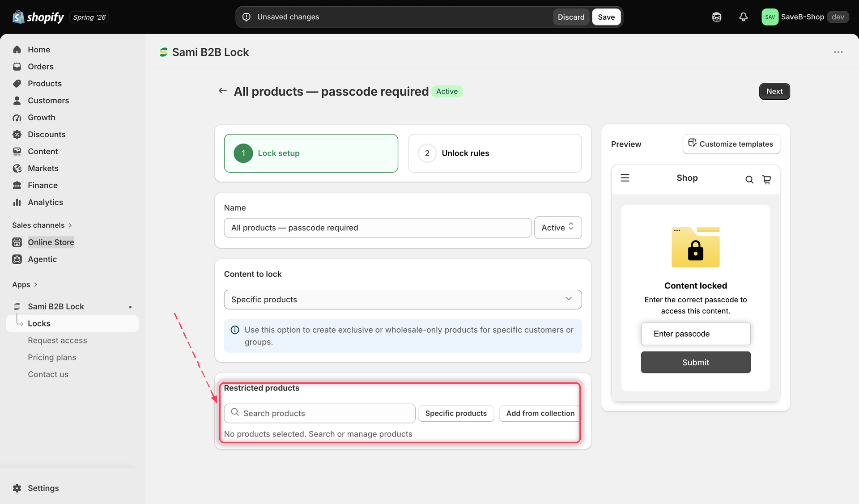Click the Specific products button
This screenshot has width=859, height=504.
[x=456, y=414]
